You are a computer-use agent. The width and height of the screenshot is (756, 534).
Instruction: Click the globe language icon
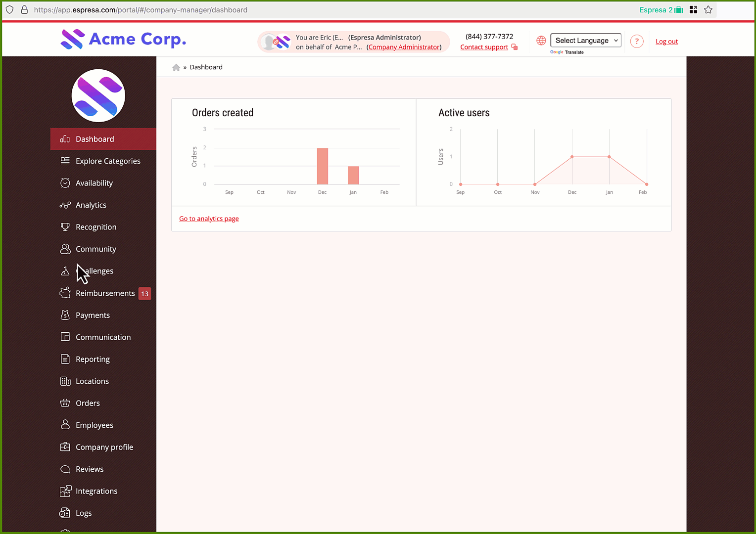541,41
